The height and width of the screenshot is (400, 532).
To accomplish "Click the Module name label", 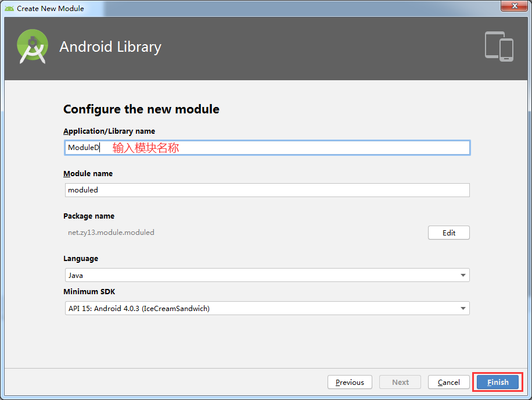I will coord(88,173).
